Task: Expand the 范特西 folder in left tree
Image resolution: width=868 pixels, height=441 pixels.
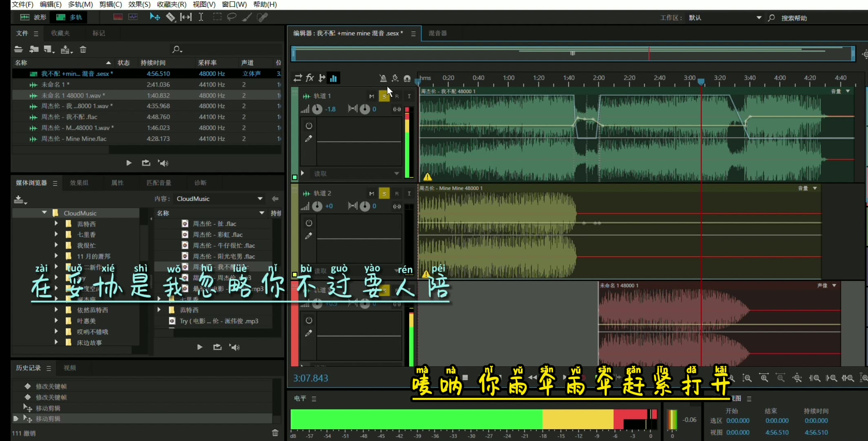Action: [x=56, y=223]
